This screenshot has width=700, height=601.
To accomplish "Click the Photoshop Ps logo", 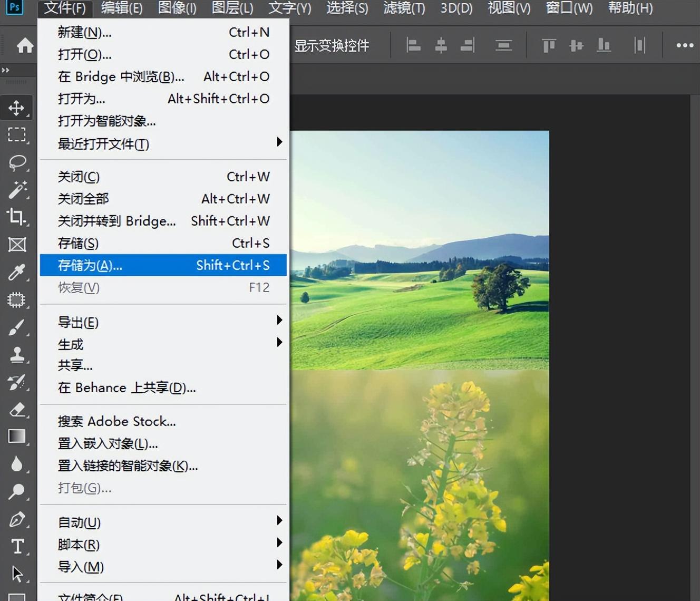I will [x=14, y=7].
